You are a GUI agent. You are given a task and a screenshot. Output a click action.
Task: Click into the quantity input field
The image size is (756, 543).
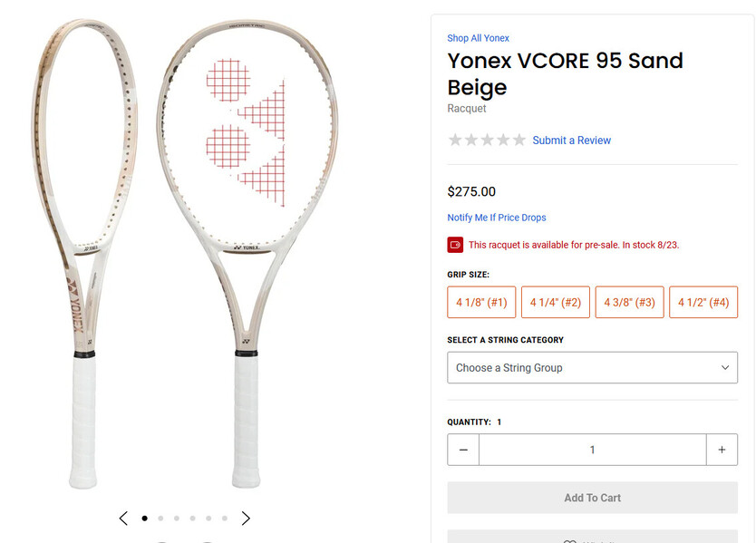pyautogui.click(x=593, y=450)
